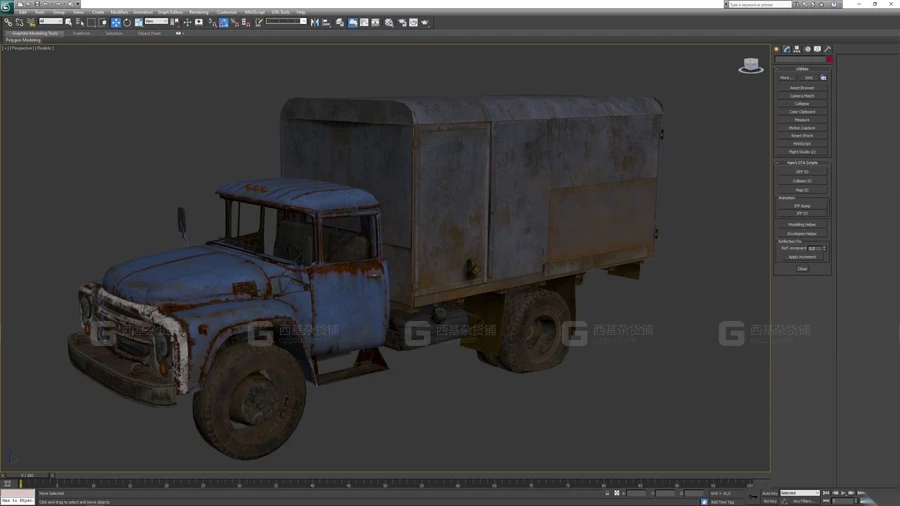Open the Rendering menu
The image size is (900, 506).
pyautogui.click(x=199, y=12)
